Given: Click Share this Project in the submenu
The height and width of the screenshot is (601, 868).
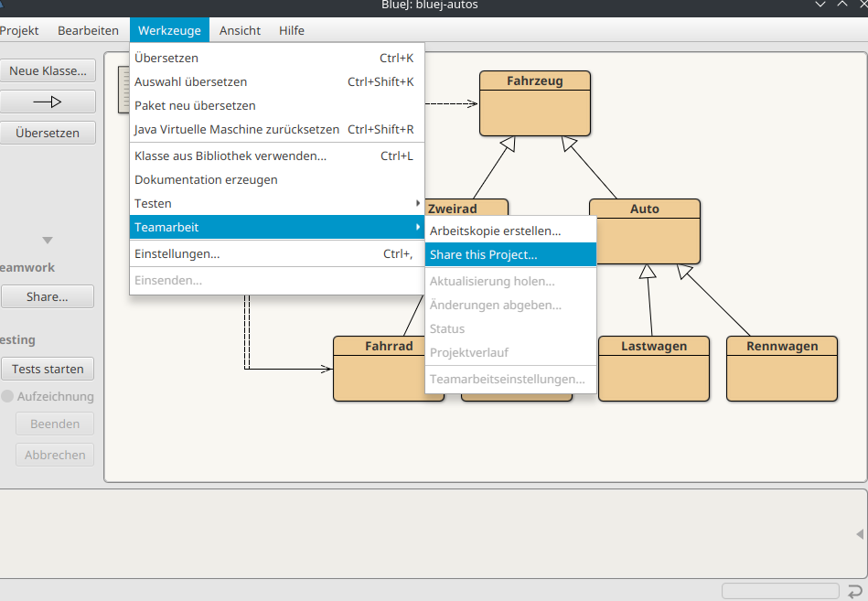Looking at the screenshot, I should (x=510, y=254).
